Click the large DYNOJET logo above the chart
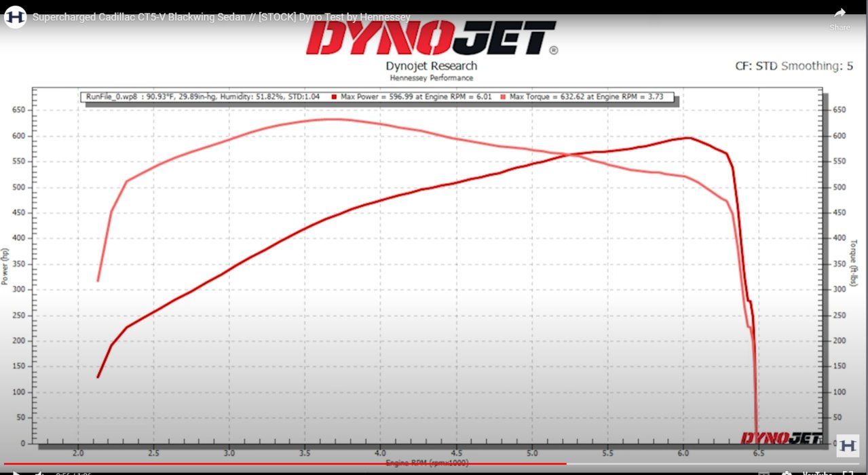 point(432,38)
